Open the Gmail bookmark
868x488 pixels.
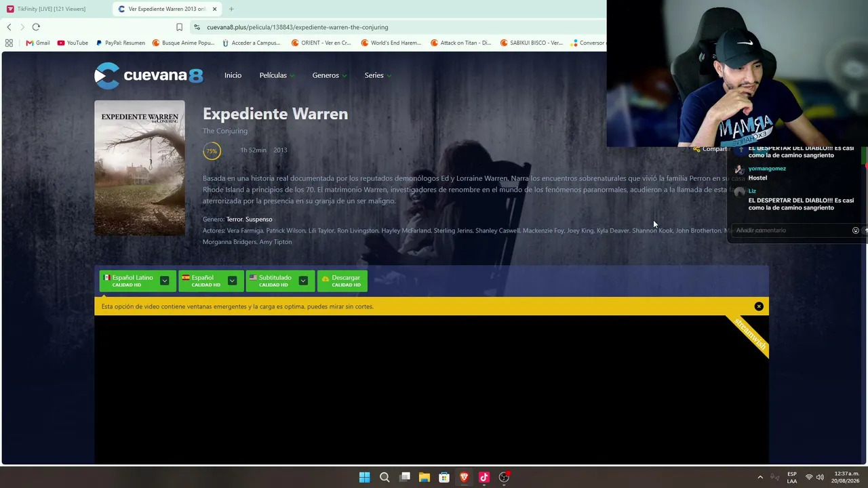(x=38, y=43)
